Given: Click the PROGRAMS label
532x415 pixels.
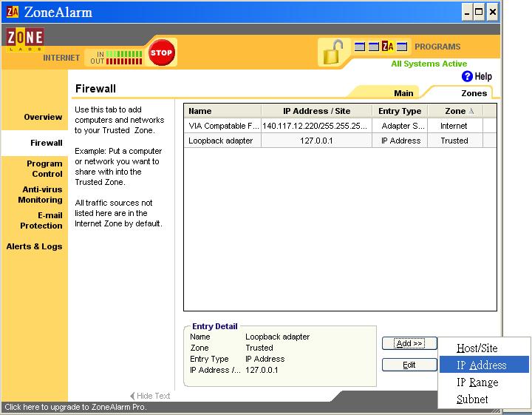Looking at the screenshot, I should (x=437, y=47).
